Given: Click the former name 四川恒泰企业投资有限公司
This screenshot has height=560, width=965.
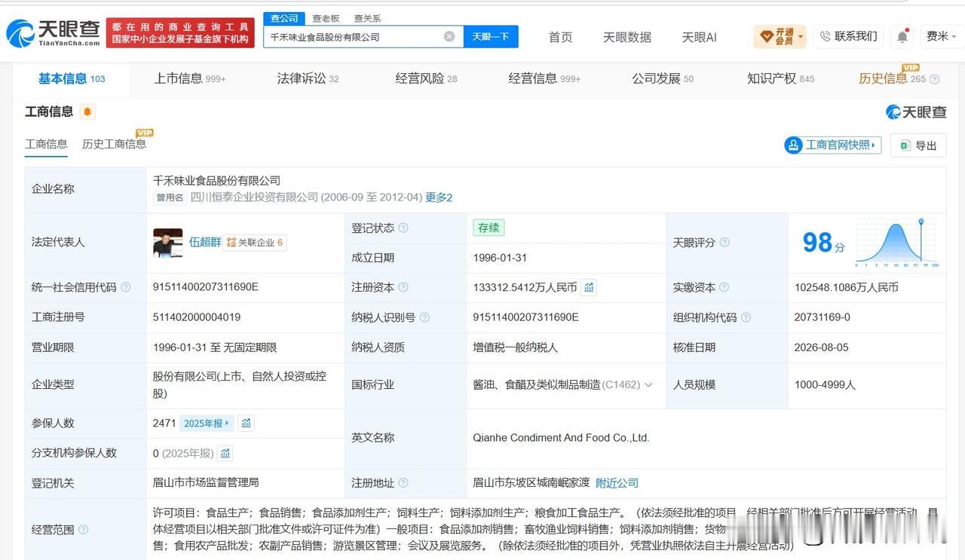Looking at the screenshot, I should 254,197.
